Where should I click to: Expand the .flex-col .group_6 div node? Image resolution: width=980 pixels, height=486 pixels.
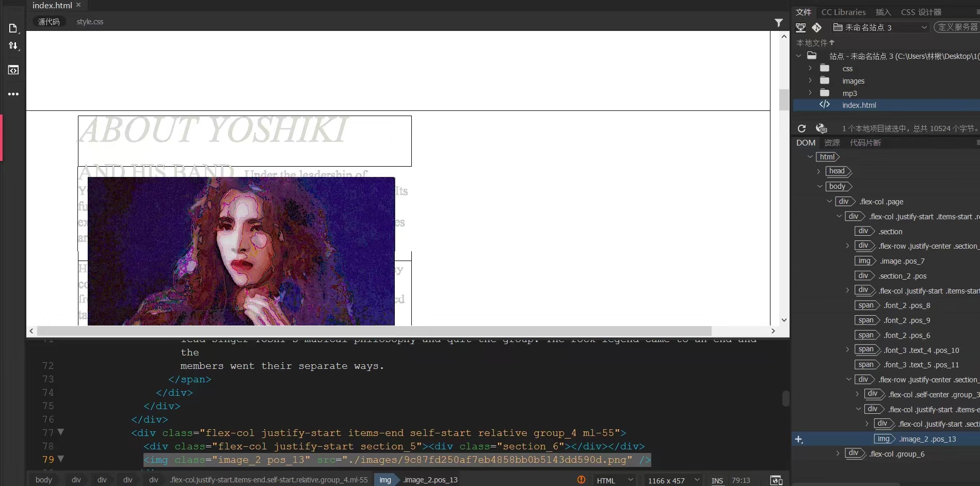tap(838, 453)
